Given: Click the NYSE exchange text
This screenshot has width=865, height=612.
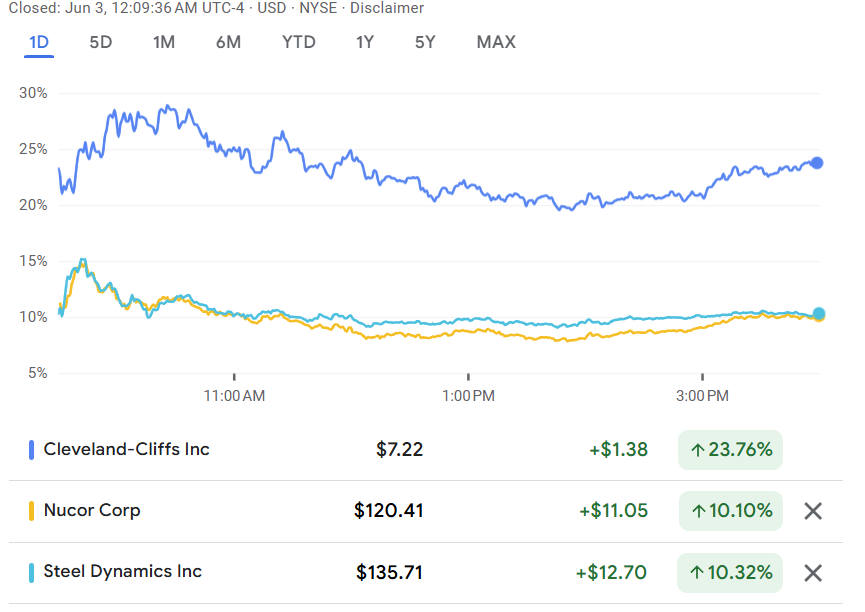Looking at the screenshot, I should tap(318, 8).
